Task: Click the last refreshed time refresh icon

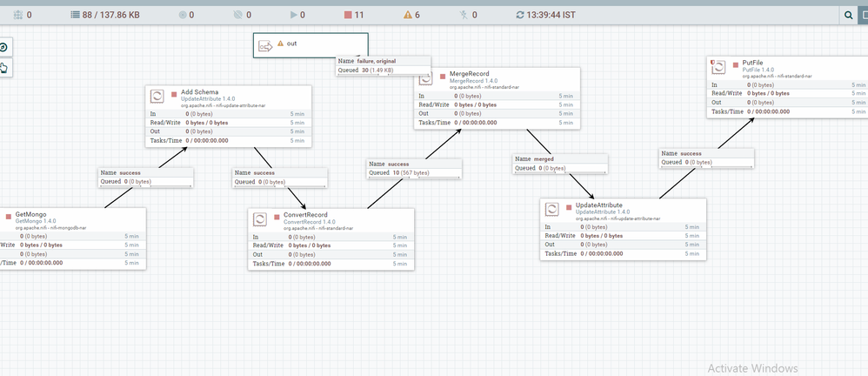Action: pos(520,15)
